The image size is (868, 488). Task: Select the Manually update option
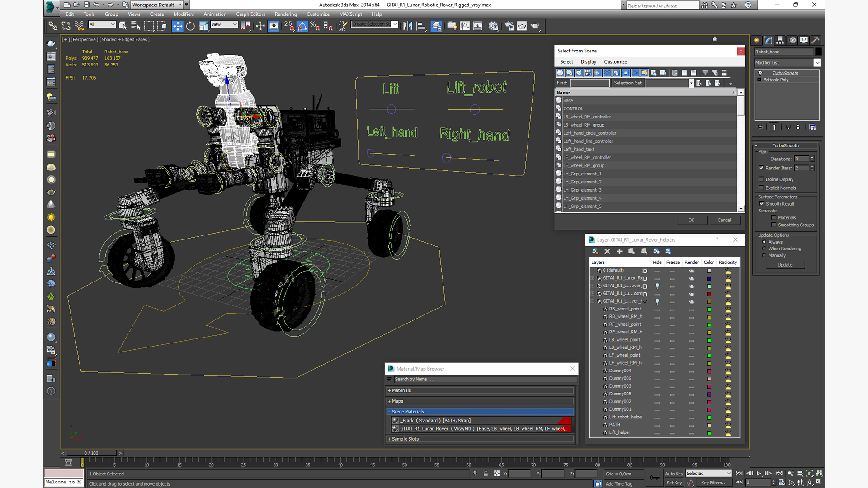(x=764, y=255)
